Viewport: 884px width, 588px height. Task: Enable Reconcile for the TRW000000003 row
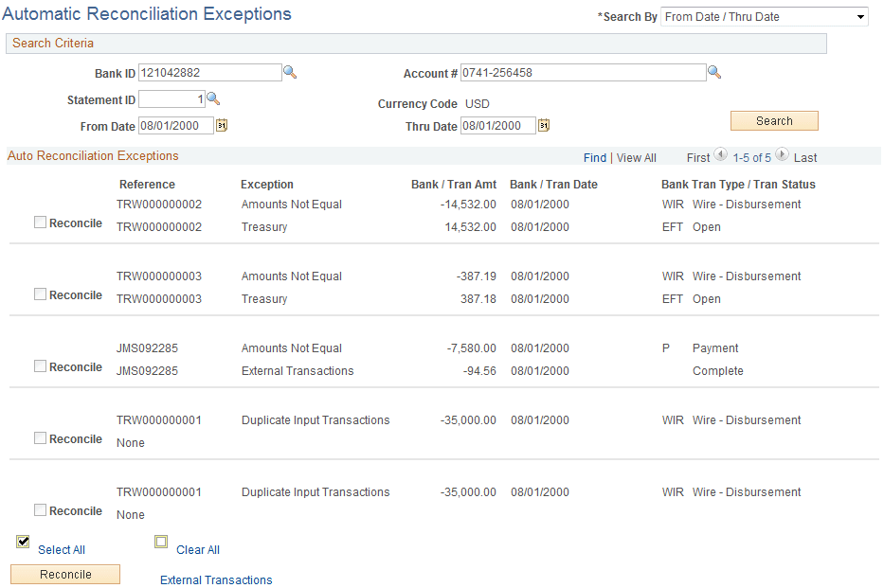click(39, 294)
